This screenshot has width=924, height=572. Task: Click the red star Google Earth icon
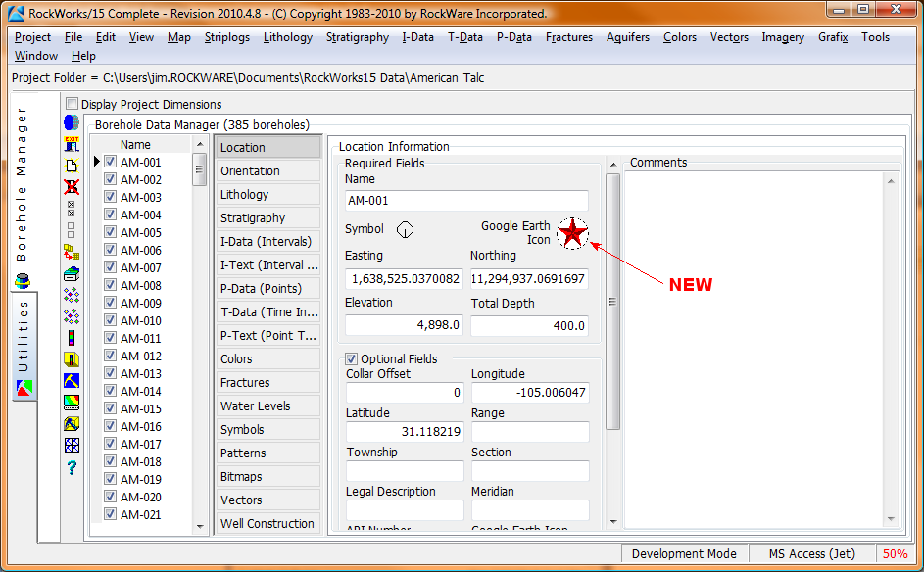click(x=572, y=233)
